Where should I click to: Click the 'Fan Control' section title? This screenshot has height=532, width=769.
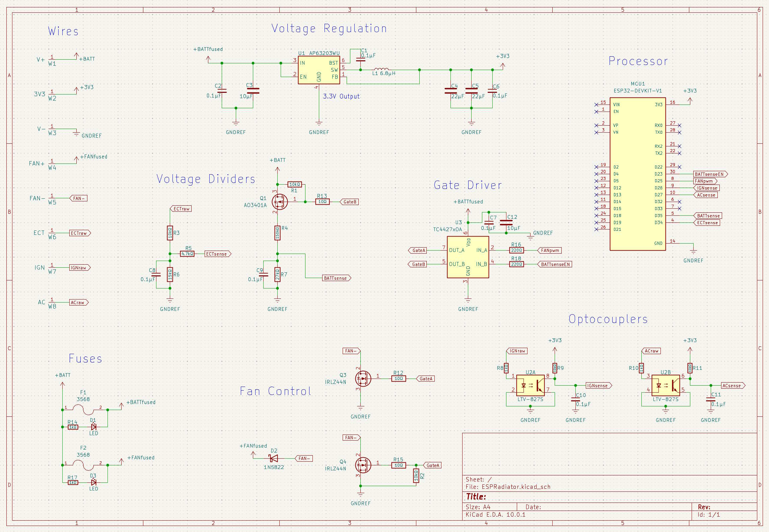[x=275, y=391]
